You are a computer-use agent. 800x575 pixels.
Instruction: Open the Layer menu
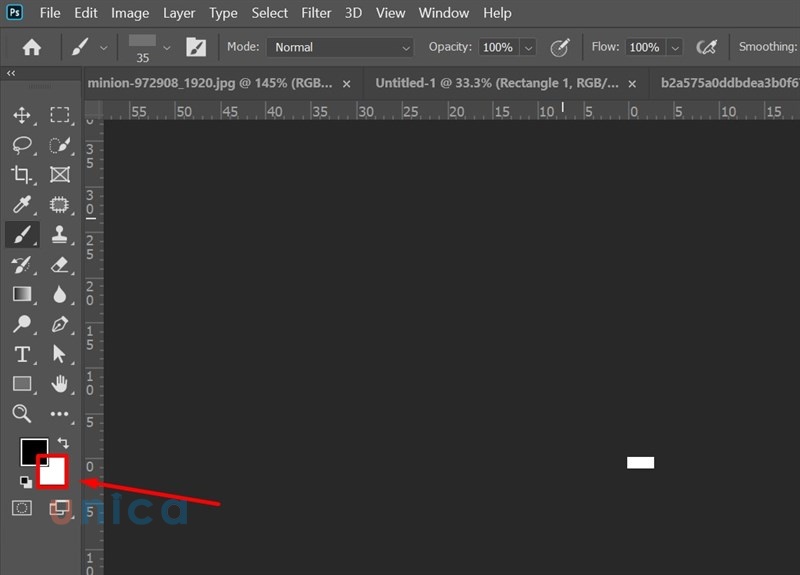(179, 13)
